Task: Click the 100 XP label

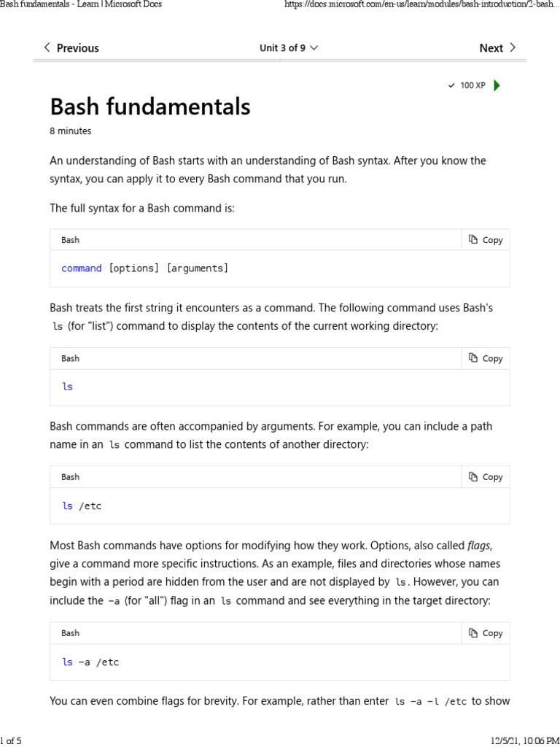Action: point(472,86)
